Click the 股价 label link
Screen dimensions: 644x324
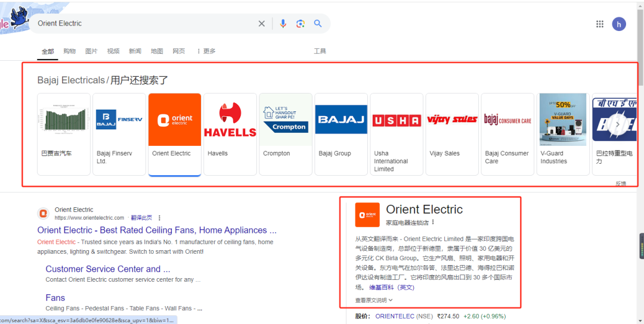pyautogui.click(x=363, y=316)
